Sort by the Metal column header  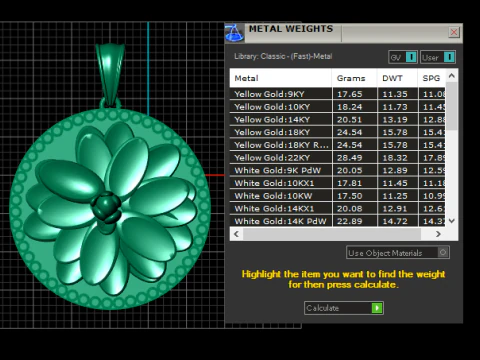(281, 78)
